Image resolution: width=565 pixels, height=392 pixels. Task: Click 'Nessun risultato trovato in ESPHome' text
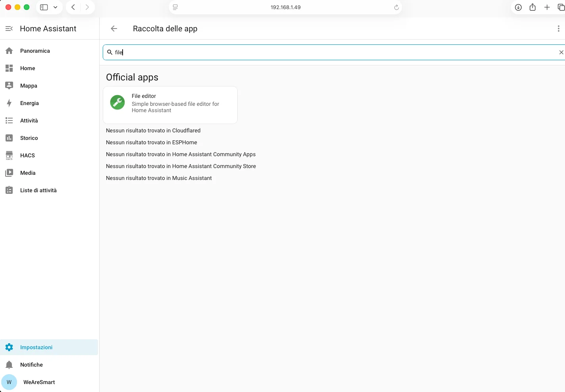tap(152, 142)
